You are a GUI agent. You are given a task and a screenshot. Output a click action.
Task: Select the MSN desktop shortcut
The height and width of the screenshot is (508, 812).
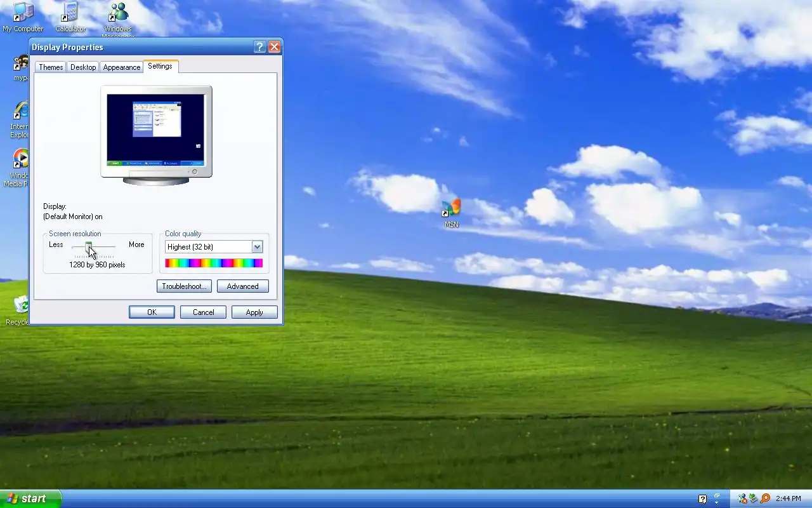point(451,213)
